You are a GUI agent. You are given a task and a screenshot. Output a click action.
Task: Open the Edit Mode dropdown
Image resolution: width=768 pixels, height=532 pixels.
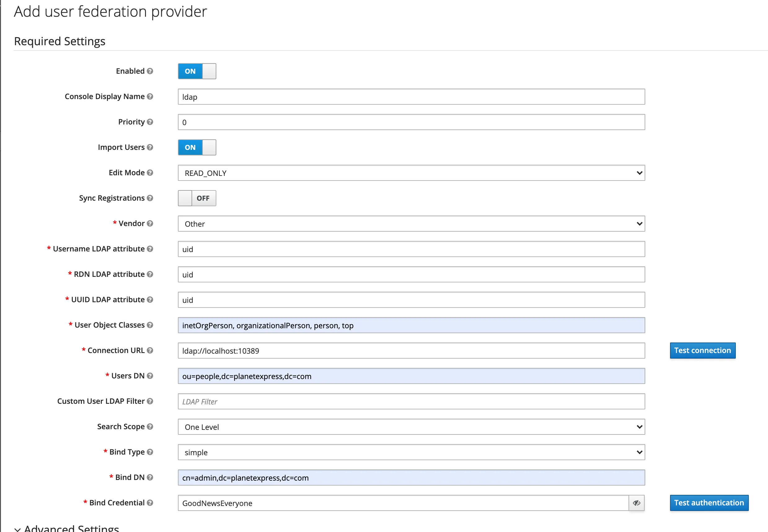[x=411, y=173]
